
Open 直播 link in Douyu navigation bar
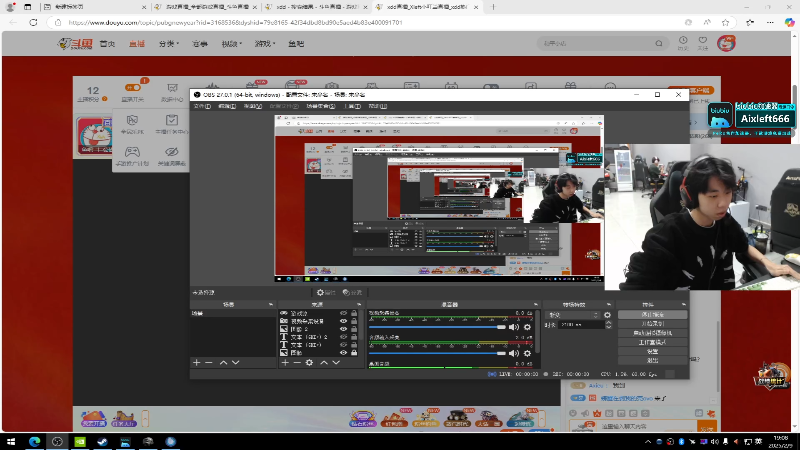point(137,44)
